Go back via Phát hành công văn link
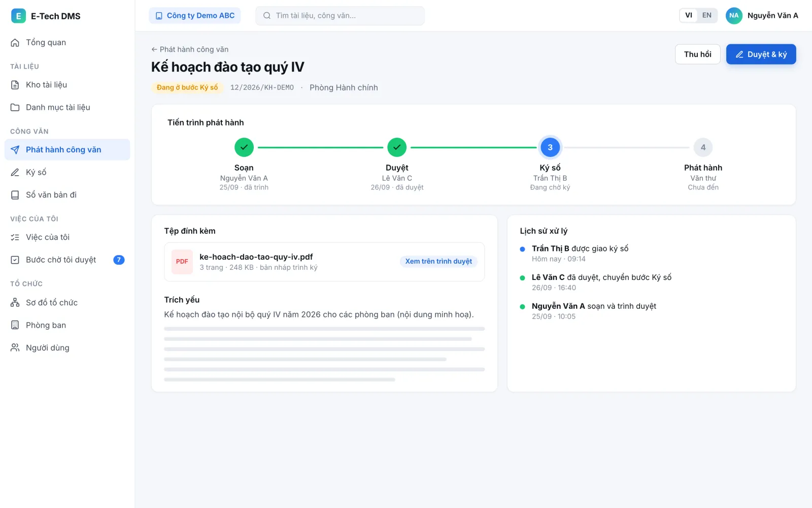812x508 pixels. point(190,49)
